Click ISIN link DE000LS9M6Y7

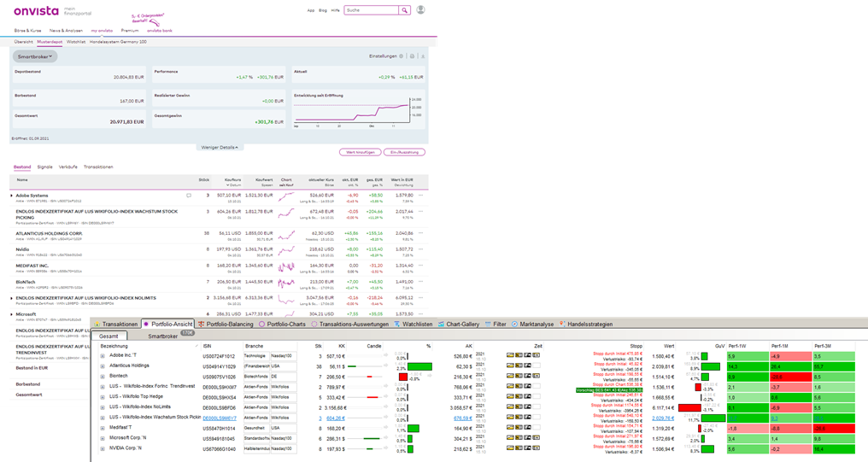[220, 418]
